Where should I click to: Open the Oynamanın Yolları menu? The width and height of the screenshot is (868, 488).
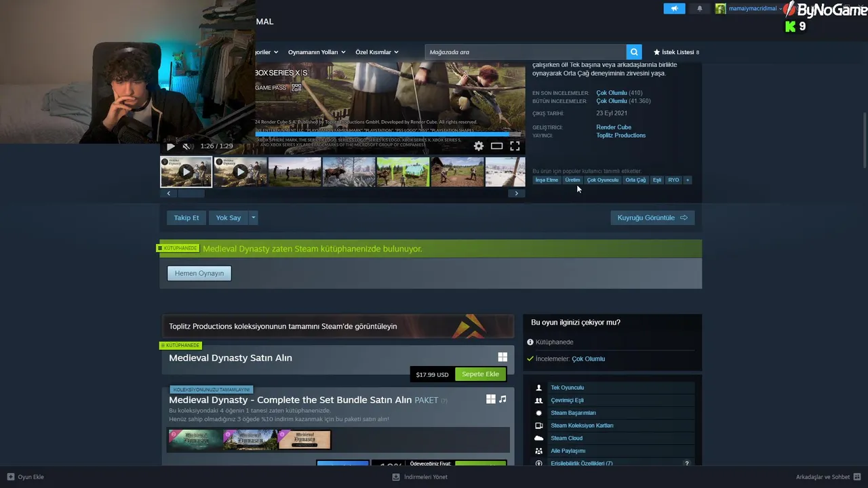click(x=316, y=52)
